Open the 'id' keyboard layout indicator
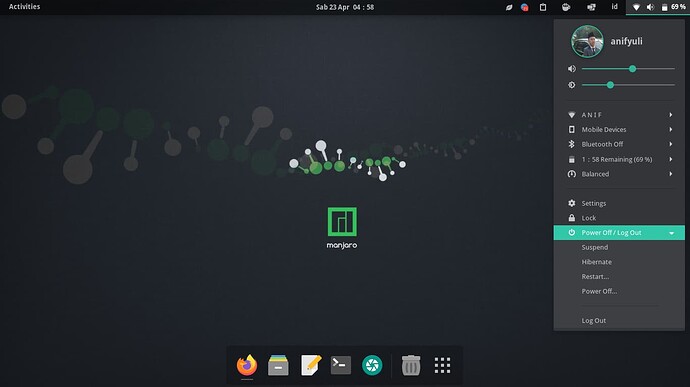690x387 pixels. click(x=614, y=7)
